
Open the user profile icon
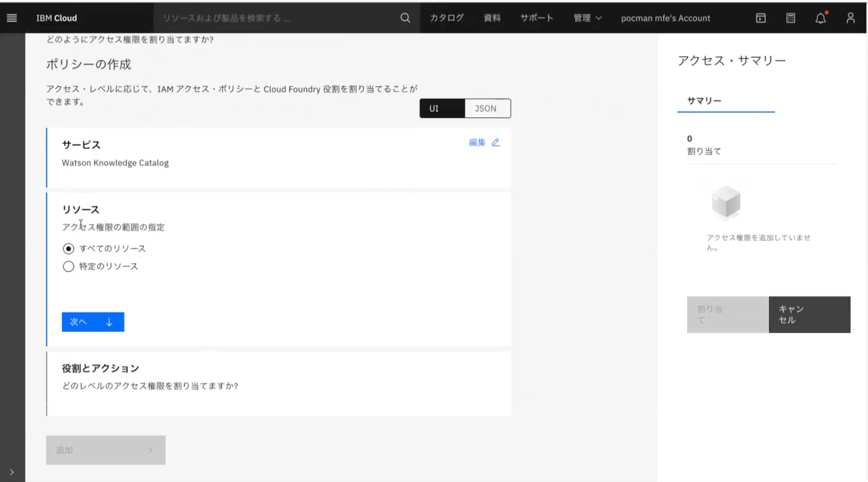pyautogui.click(x=850, y=18)
